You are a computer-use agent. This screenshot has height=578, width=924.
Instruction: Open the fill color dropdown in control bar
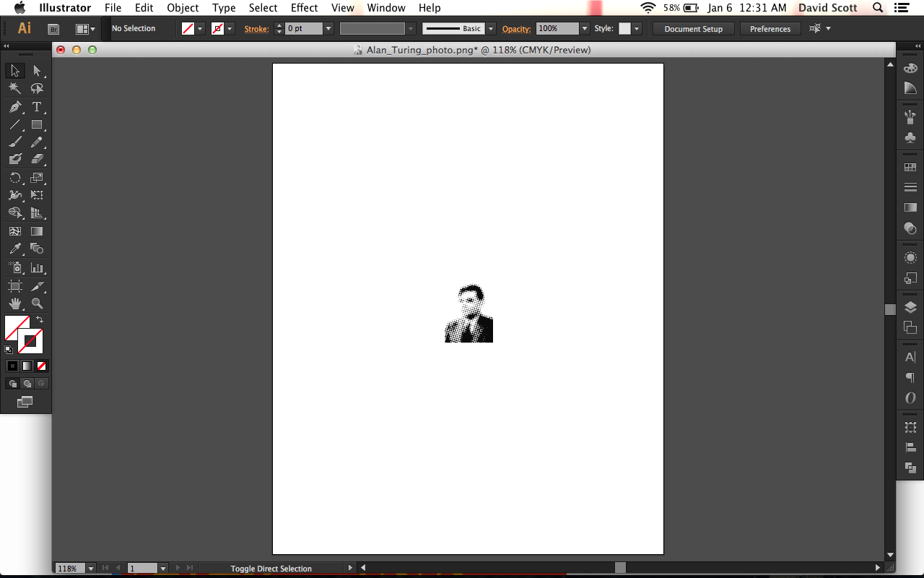(201, 29)
